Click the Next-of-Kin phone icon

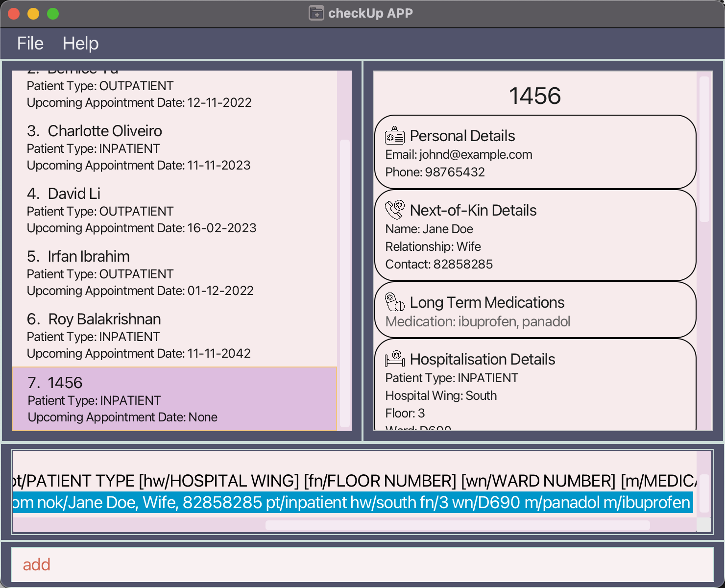click(x=395, y=210)
